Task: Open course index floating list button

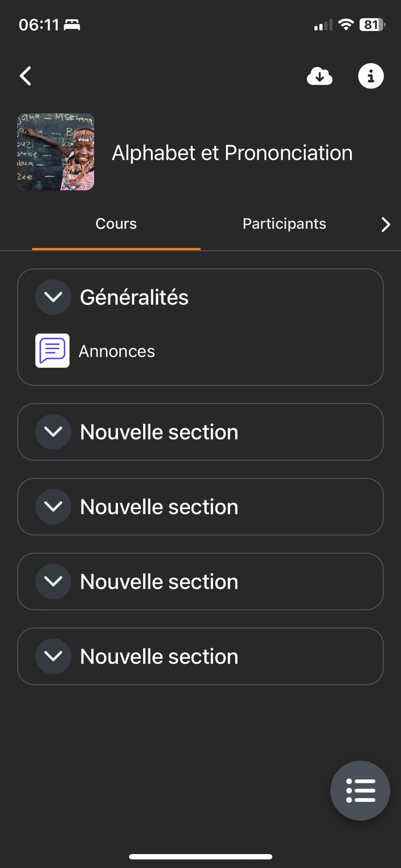Action: 360,790
